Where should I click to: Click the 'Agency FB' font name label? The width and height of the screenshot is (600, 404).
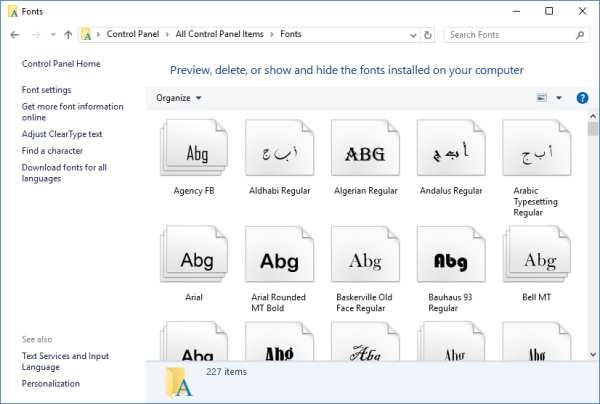(x=194, y=191)
